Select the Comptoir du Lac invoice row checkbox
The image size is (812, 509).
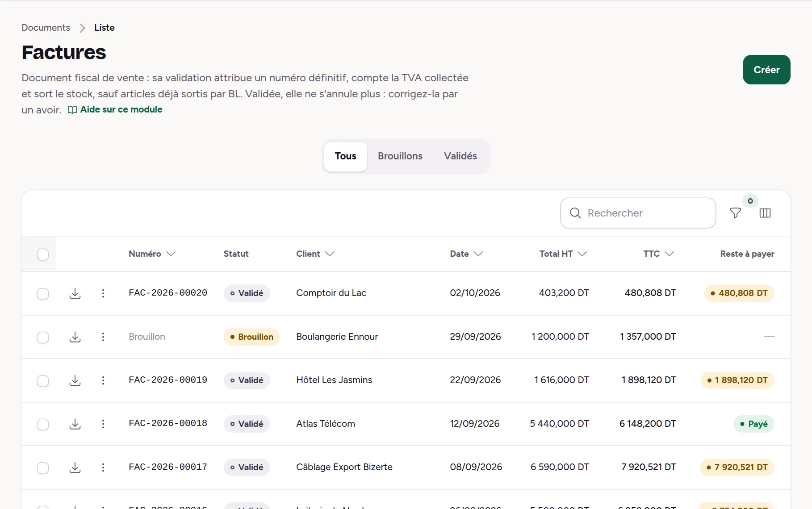pos(43,294)
